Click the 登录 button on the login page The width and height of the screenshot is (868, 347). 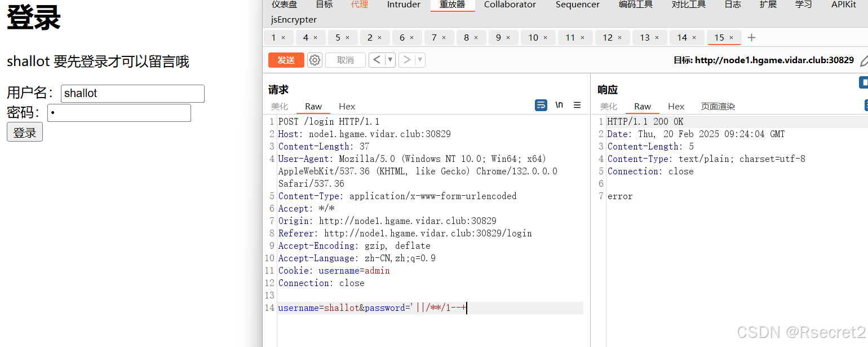coord(24,131)
